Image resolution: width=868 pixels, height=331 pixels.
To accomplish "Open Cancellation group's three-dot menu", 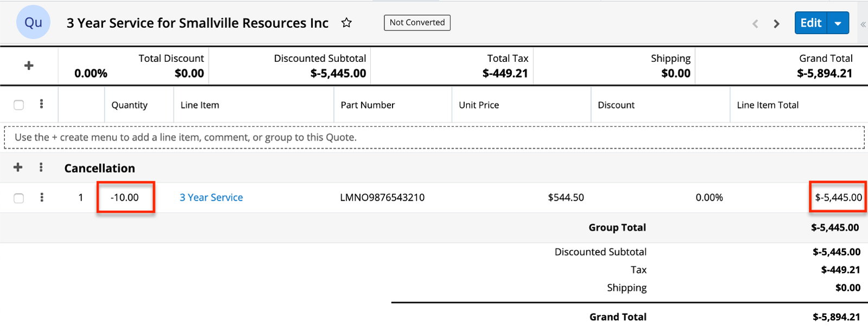I will pos(41,168).
